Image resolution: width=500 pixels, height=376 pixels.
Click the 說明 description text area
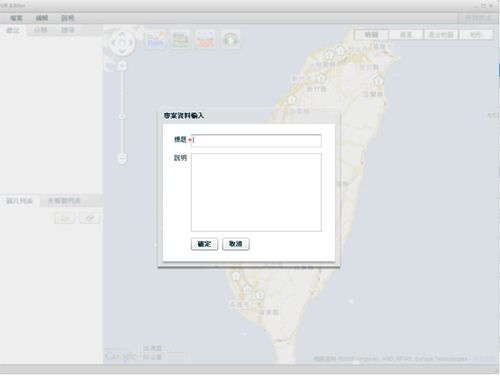pyautogui.click(x=256, y=192)
